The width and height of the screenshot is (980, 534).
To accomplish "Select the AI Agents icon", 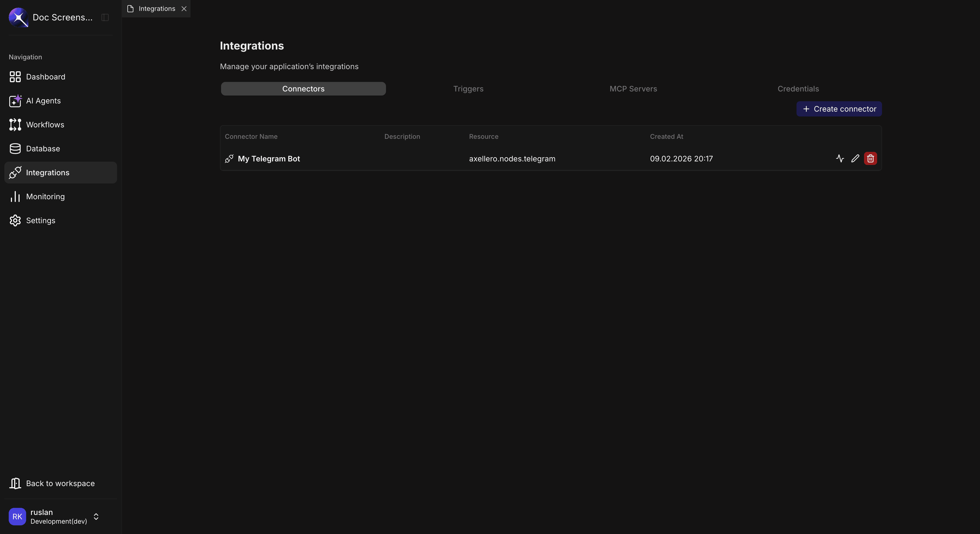I will [15, 101].
